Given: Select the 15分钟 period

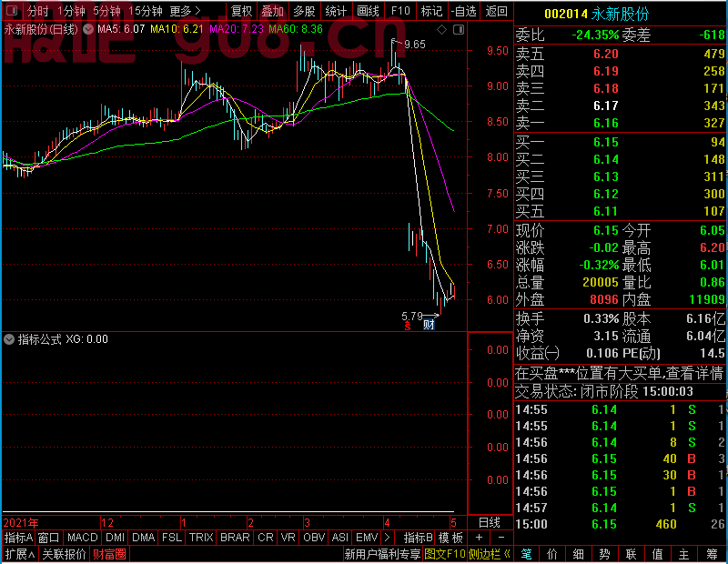Looking at the screenshot, I should [x=146, y=11].
